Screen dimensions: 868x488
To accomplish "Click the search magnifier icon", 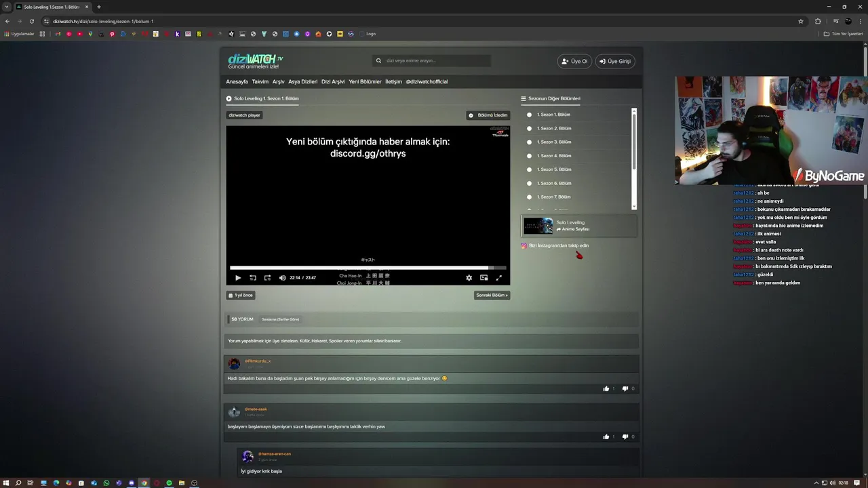I will 379,61.
